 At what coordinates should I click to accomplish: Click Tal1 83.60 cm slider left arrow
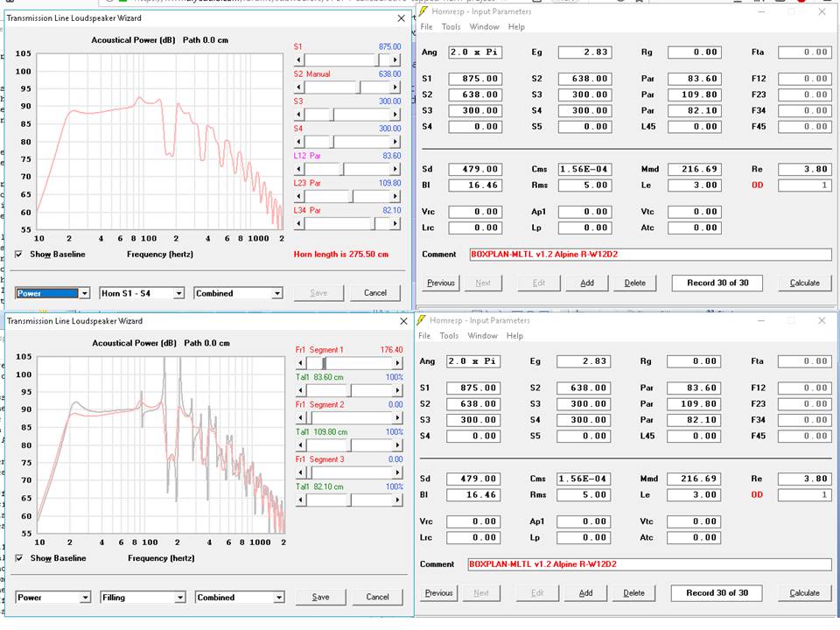point(302,390)
